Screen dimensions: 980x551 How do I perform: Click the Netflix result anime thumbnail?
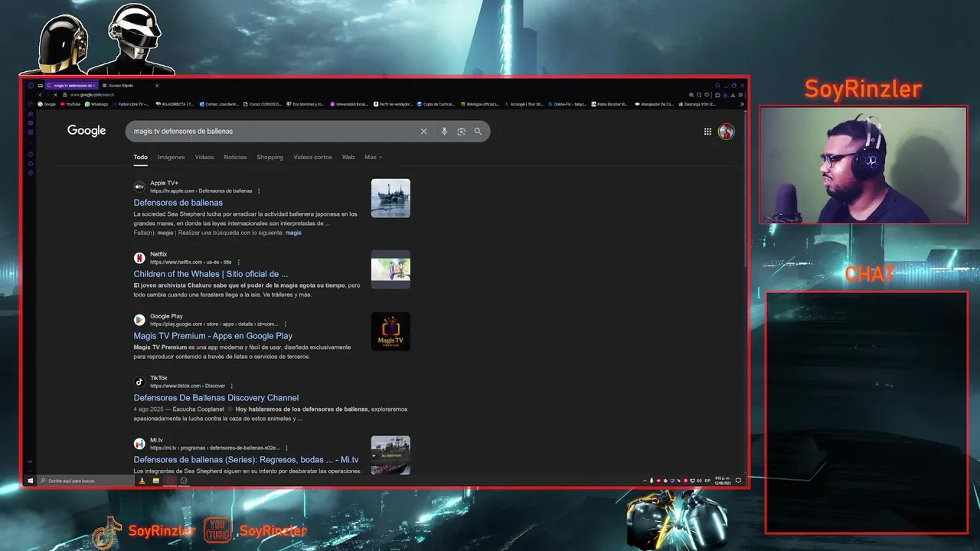[390, 269]
